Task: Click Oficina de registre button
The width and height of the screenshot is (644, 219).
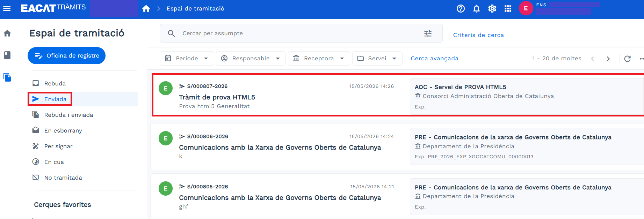Action: pyautogui.click(x=66, y=55)
